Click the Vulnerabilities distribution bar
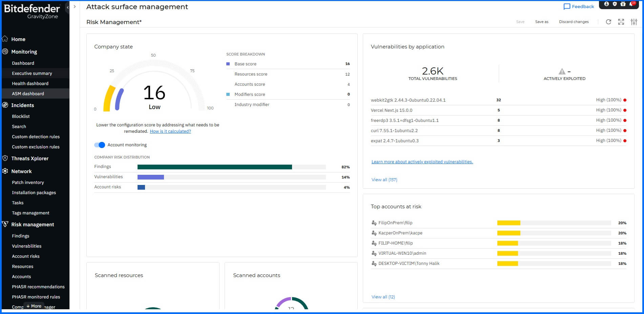 tap(231, 177)
